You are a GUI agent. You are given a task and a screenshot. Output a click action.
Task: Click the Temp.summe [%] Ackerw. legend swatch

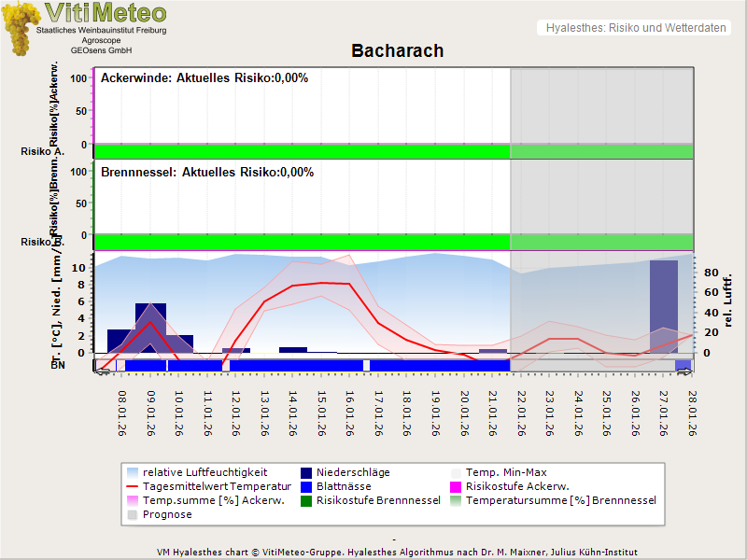(133, 500)
